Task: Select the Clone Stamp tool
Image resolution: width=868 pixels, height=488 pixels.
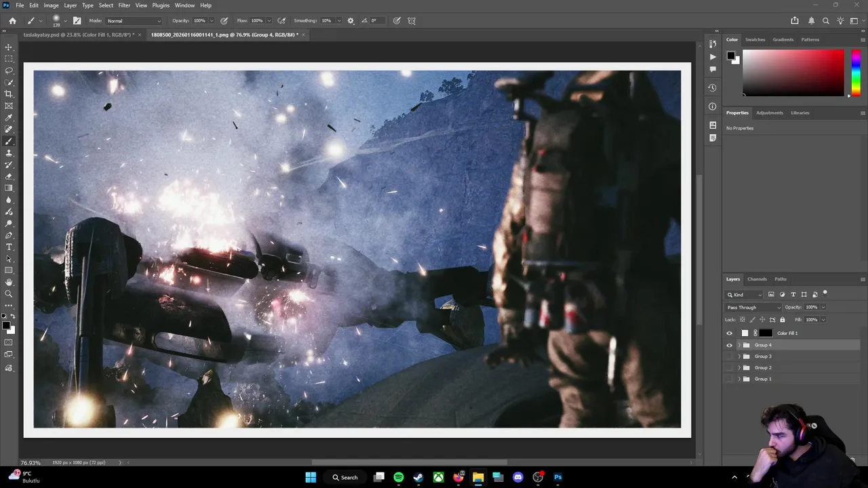Action: pos(9,153)
